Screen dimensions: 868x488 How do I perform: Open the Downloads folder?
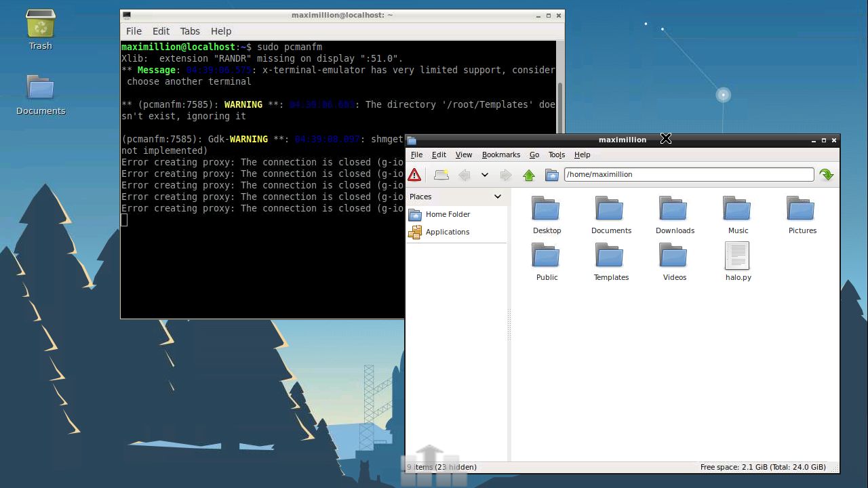[674, 208]
